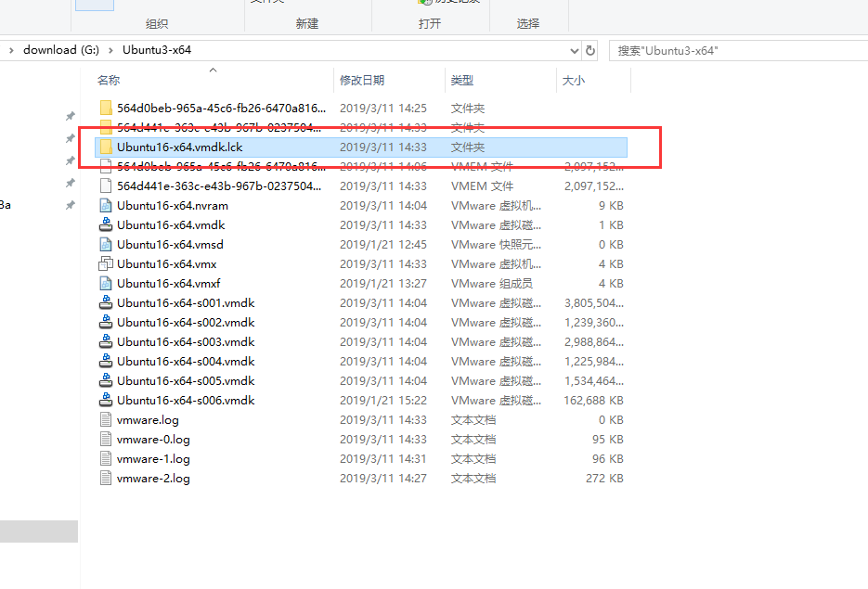Refresh the Ubuntu3-x64 folder view
This screenshot has height=589, width=868.
[x=590, y=50]
